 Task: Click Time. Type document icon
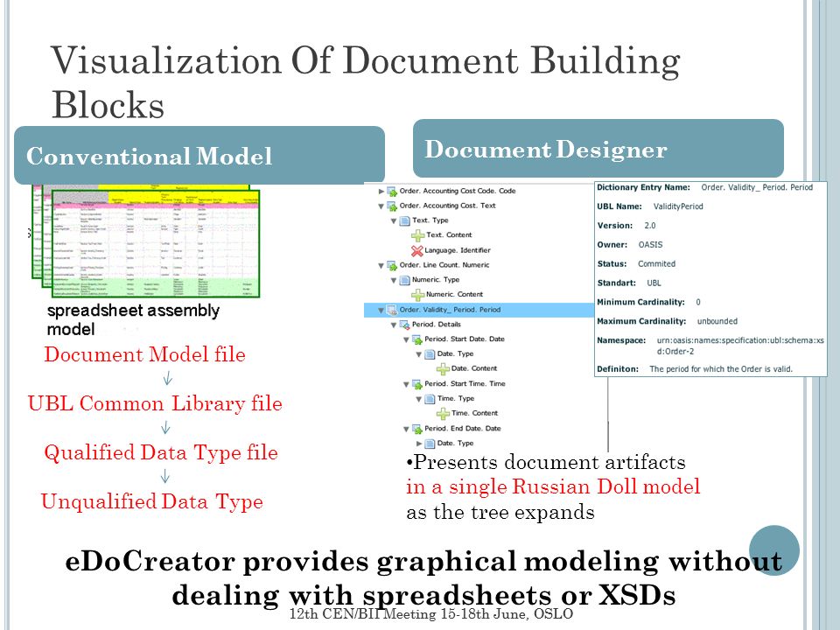click(430, 399)
